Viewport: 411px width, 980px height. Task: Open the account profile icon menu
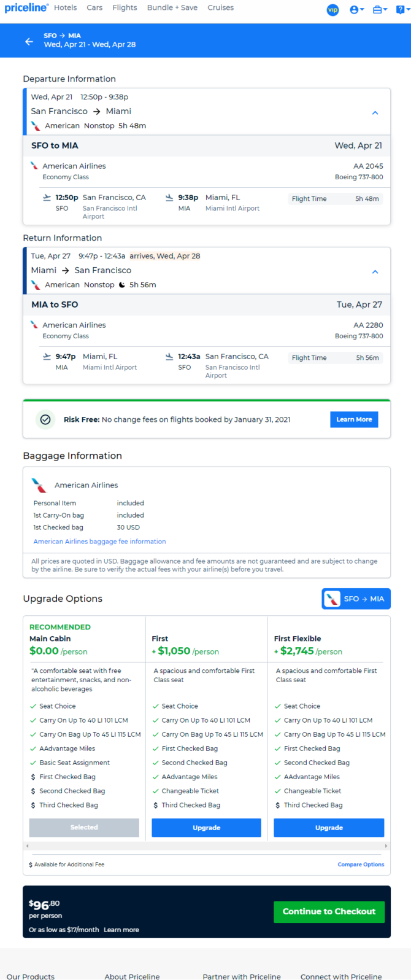click(x=356, y=10)
